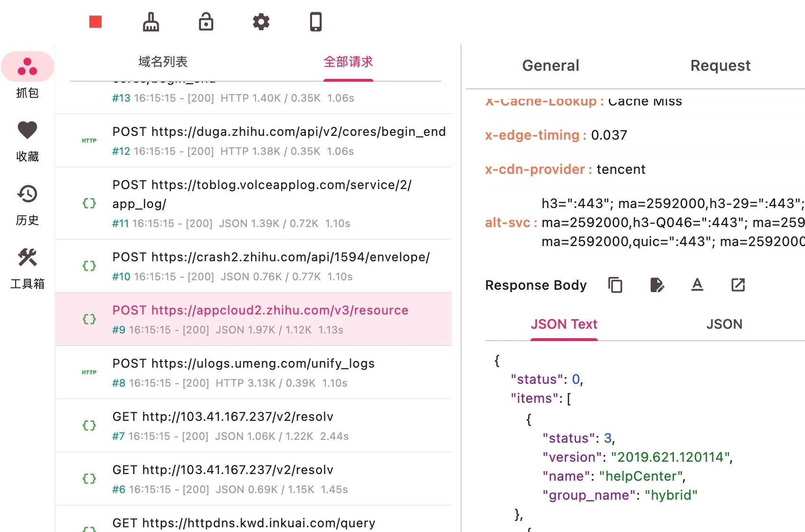Copy the Response Body content
Screen dimensions: 805x532
[615, 285]
